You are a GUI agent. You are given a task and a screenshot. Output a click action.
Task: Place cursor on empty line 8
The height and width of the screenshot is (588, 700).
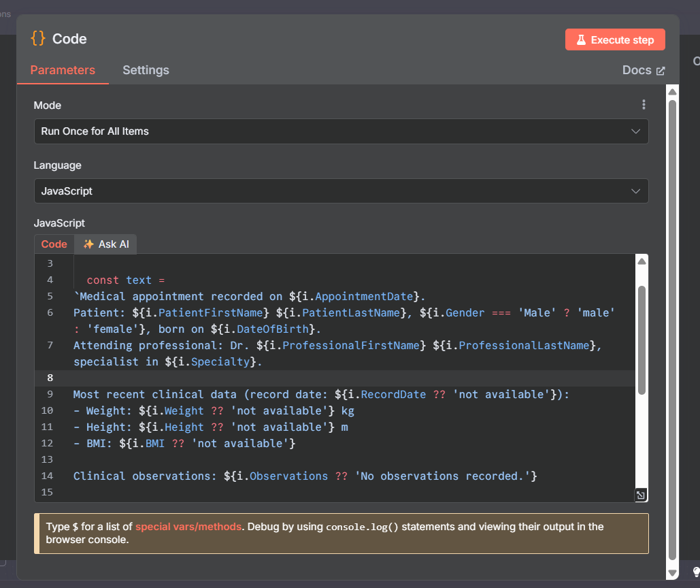[340, 378]
